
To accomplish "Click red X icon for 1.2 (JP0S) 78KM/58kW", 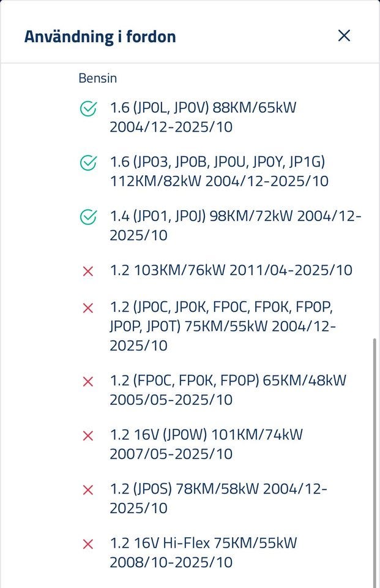I will click(88, 489).
